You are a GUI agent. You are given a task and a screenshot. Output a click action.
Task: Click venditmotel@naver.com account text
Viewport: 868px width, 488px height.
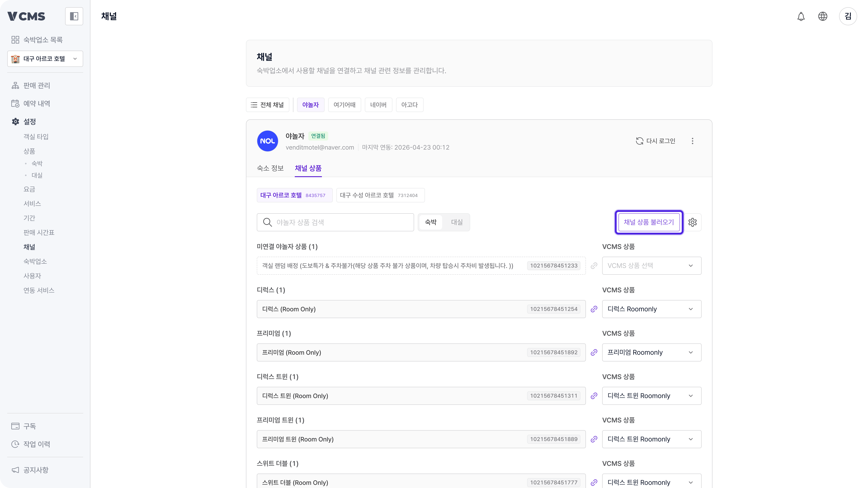(320, 148)
